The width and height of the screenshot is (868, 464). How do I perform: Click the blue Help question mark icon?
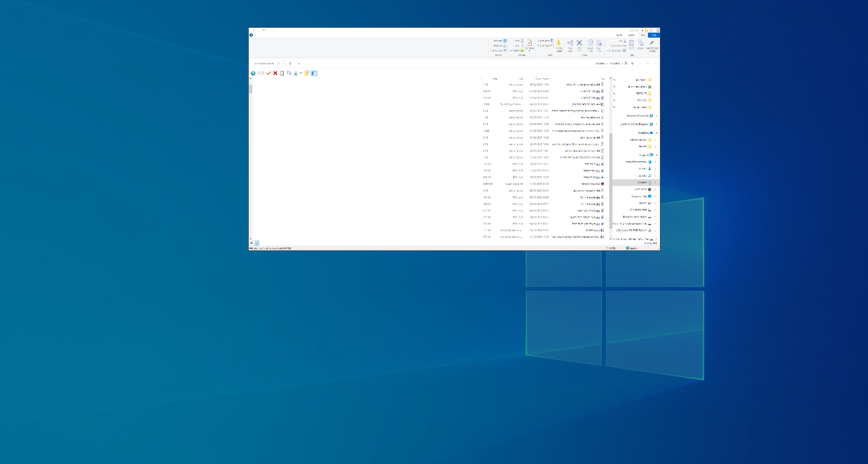[x=251, y=35]
